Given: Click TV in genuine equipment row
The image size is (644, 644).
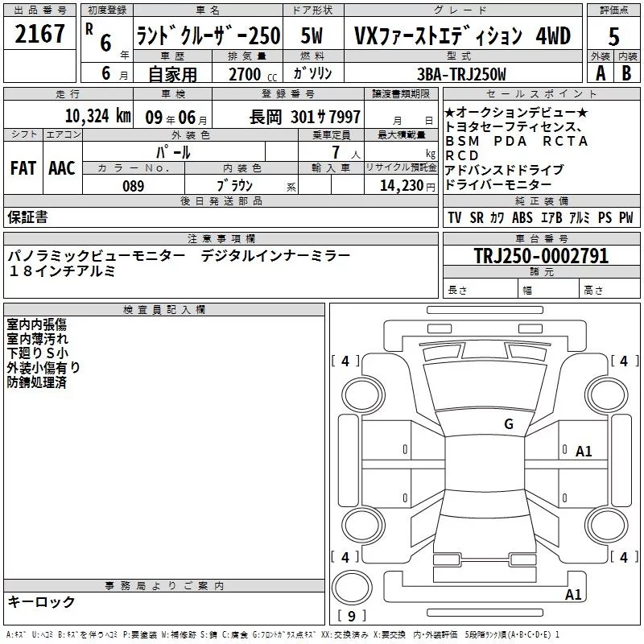Looking at the screenshot, I should (454, 217).
